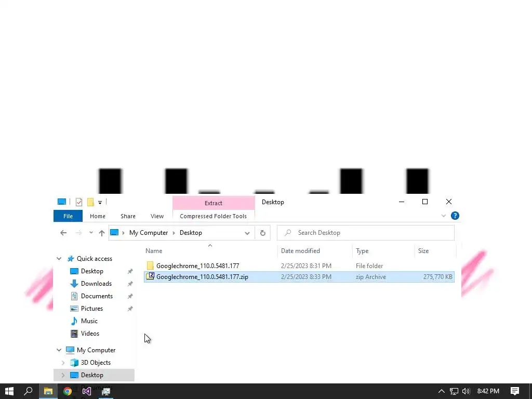Refresh the Desktop folder view
The image size is (532, 399).
click(x=262, y=233)
